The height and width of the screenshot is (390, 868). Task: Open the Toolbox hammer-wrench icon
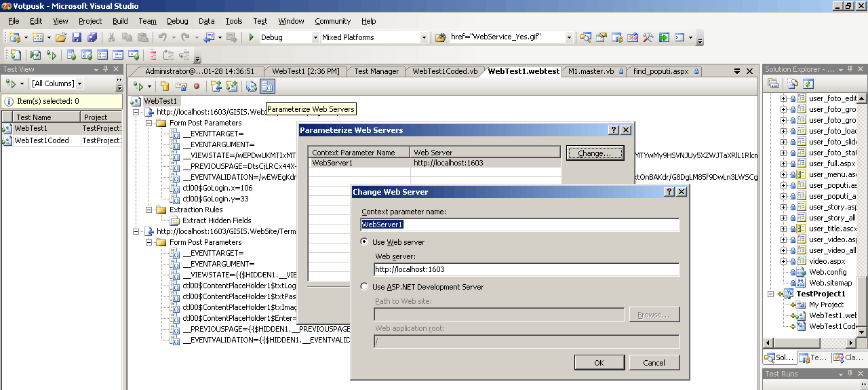(x=648, y=37)
